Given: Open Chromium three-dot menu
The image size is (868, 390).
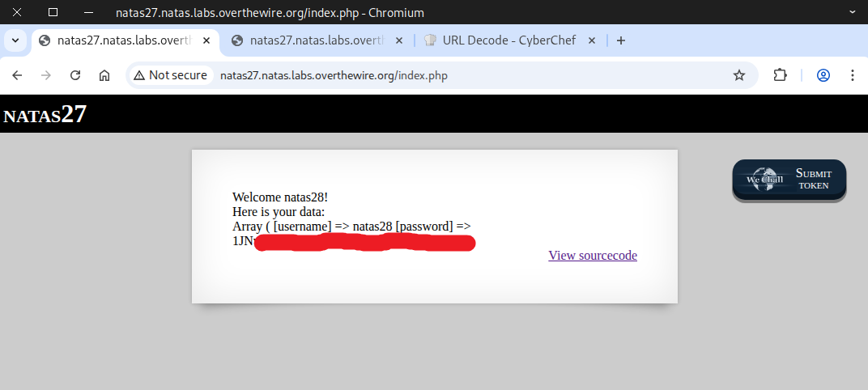Looking at the screenshot, I should point(852,75).
